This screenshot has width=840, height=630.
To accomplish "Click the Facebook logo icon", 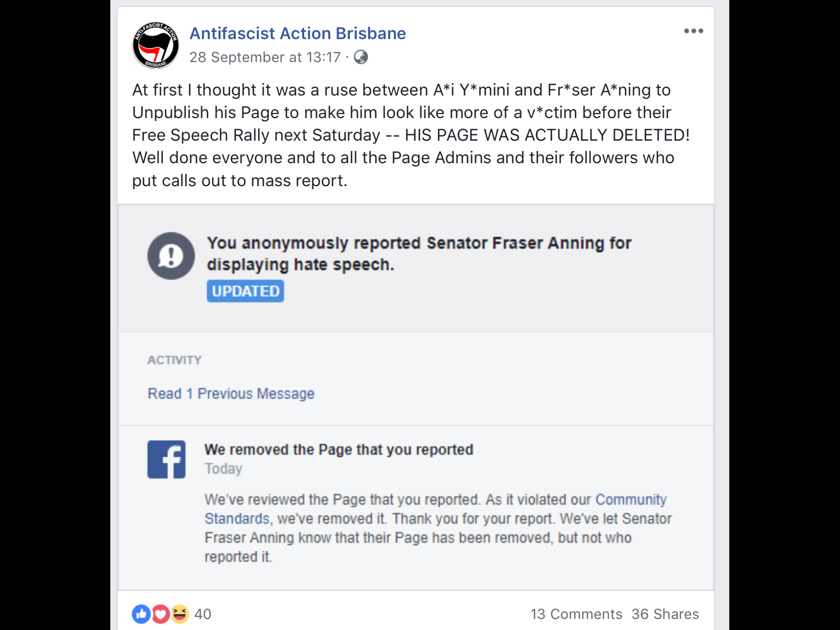I will pos(167,459).
